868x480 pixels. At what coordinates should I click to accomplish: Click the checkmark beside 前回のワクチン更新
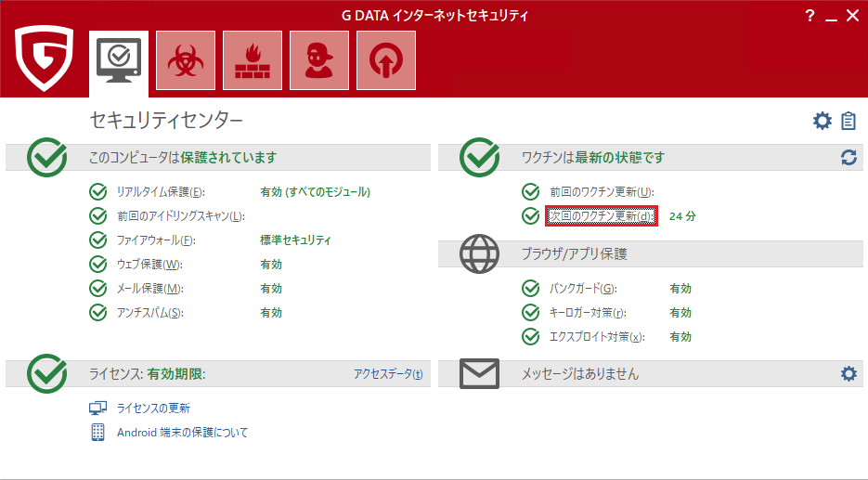click(530, 191)
